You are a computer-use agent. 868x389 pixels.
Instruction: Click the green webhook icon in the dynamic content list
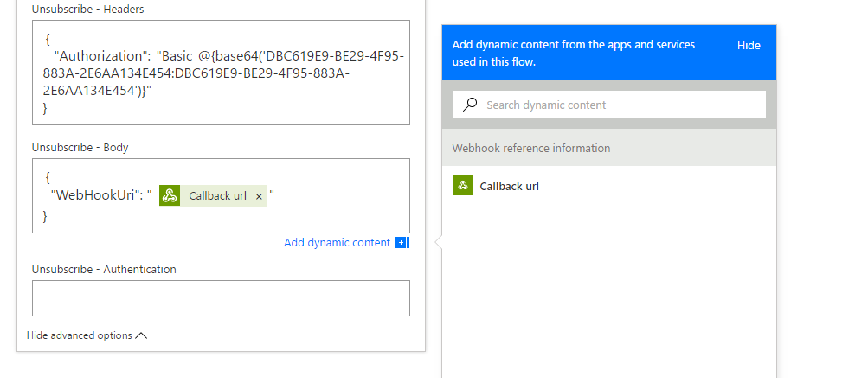point(463,185)
